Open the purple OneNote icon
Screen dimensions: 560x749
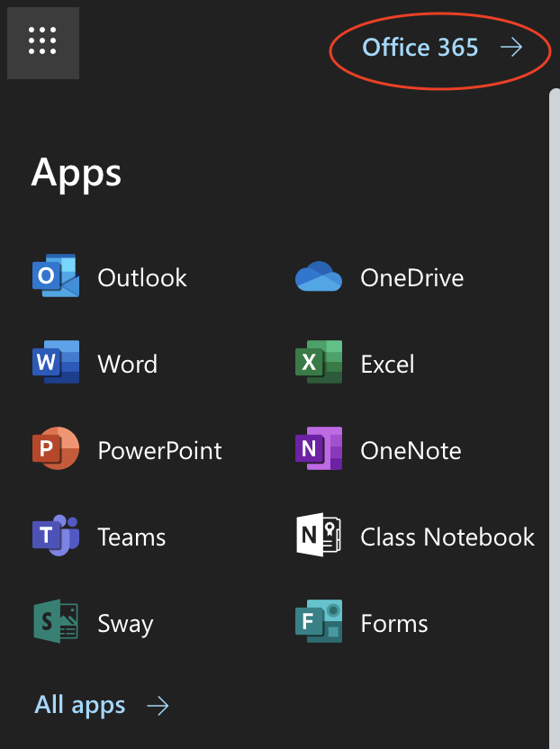click(319, 448)
